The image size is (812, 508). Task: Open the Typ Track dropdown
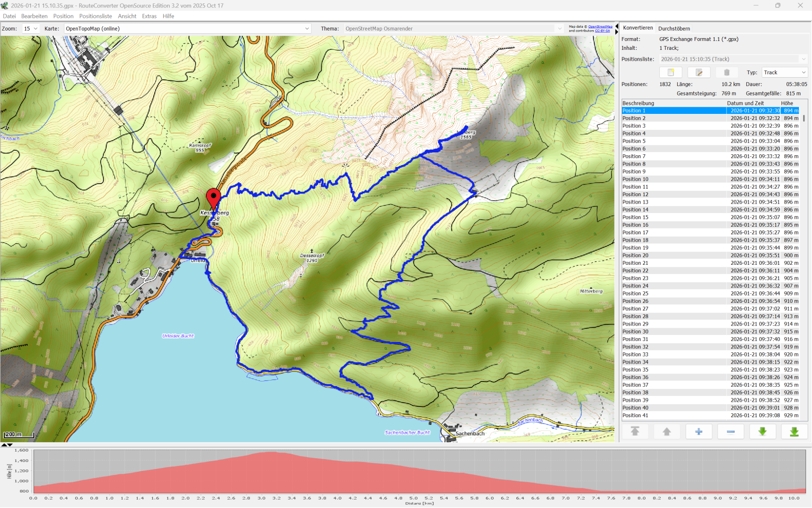784,72
